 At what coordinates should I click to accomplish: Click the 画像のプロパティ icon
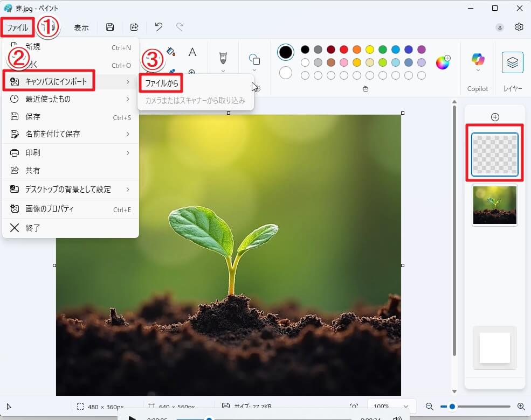click(x=14, y=208)
